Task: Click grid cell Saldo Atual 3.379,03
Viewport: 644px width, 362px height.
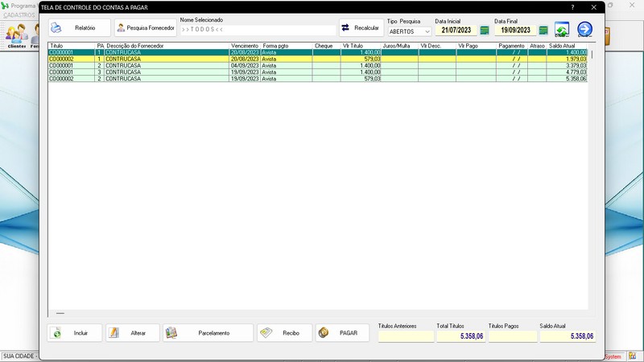Action: point(568,66)
